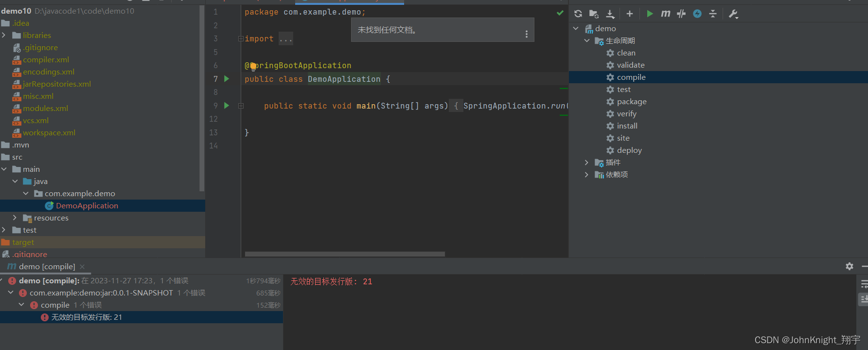Screen dimensions: 868x350
Task: Click the editor horizontal scrollbar
Action: pos(345,254)
